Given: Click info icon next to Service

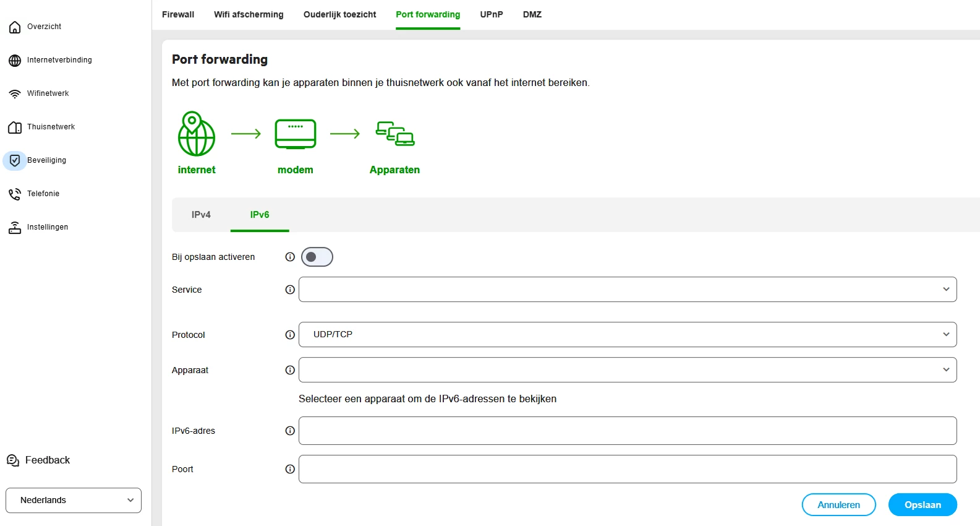Looking at the screenshot, I should click(x=290, y=290).
